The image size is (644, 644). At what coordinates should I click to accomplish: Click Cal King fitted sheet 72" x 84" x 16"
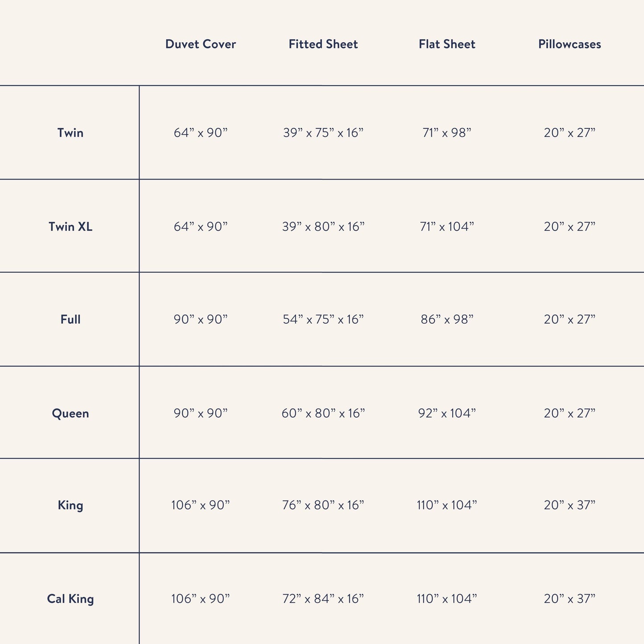click(323, 599)
